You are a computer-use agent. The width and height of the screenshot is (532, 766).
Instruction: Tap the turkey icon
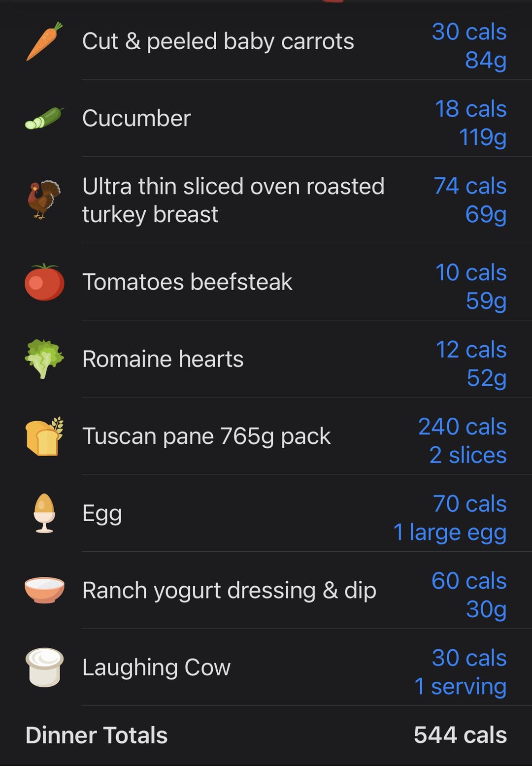[x=44, y=200]
